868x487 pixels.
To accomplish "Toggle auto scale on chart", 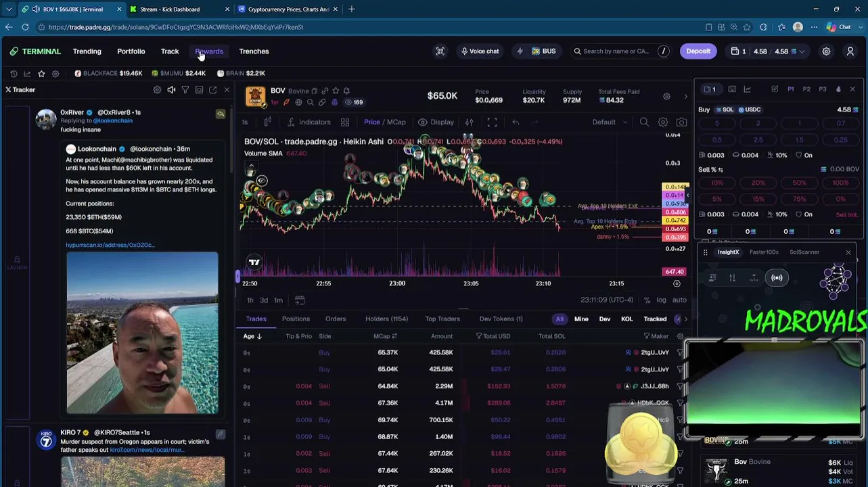I will click(679, 300).
